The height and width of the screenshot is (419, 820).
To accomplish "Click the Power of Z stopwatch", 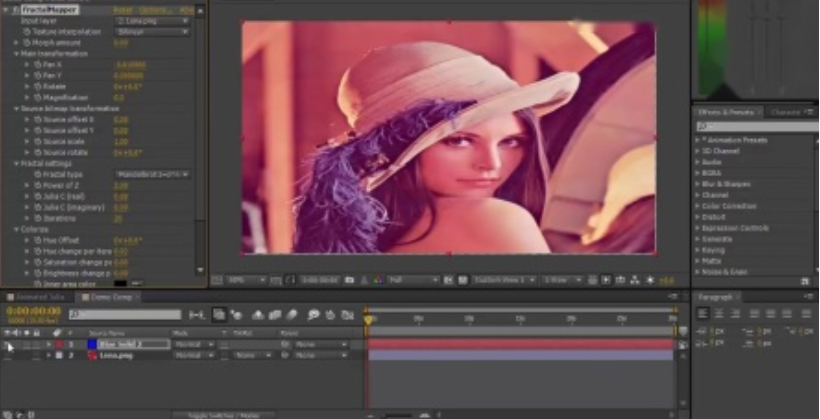I will 38,185.
